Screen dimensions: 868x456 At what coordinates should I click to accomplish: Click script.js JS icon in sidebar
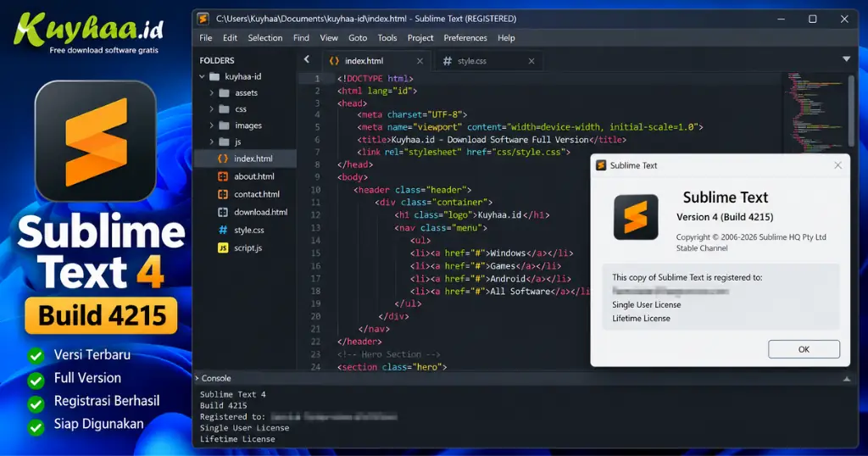[223, 248]
